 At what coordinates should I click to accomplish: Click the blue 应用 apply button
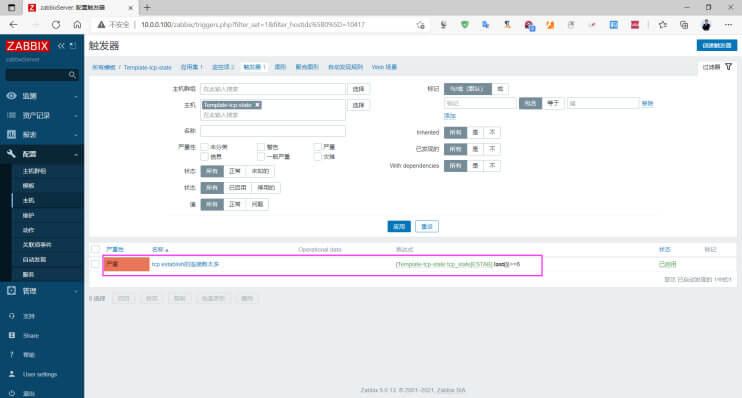399,227
